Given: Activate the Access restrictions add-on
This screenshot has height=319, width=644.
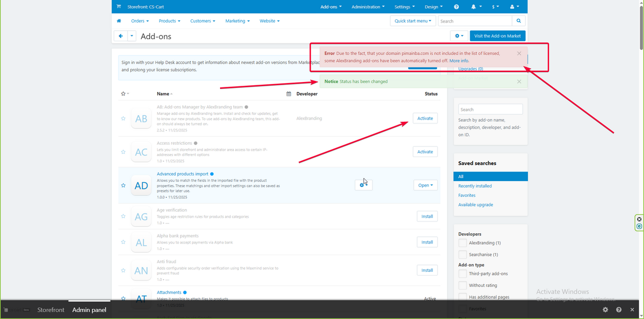Looking at the screenshot, I should click(x=425, y=152).
